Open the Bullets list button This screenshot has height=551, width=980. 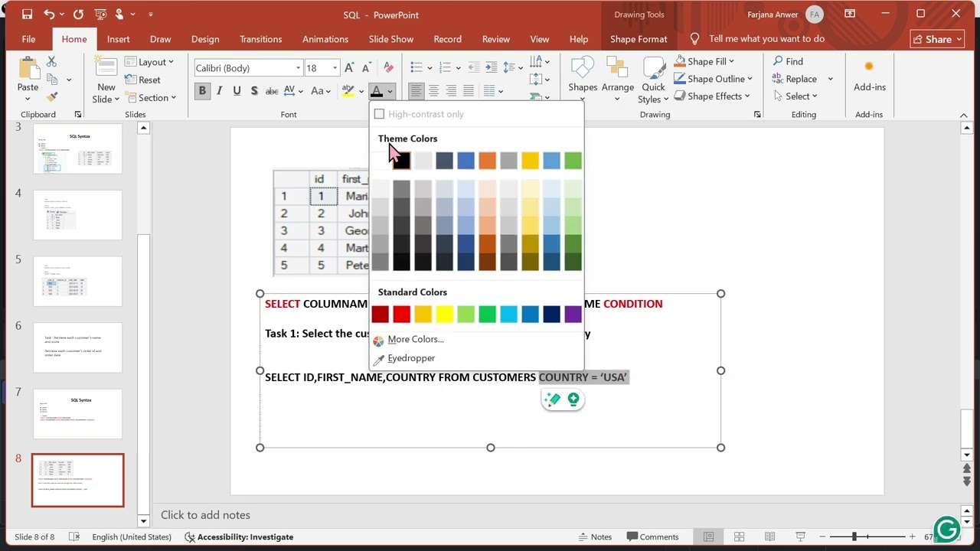pos(416,68)
